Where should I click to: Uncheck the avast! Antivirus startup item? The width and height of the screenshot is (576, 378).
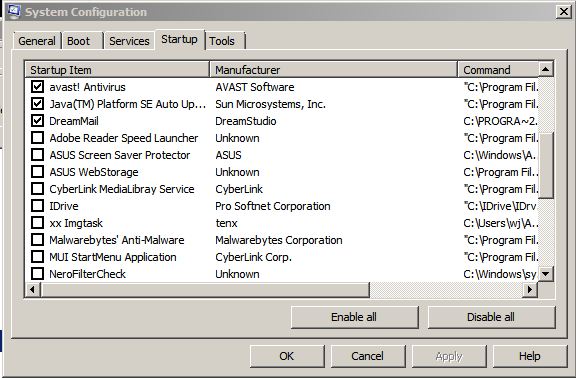tap(37, 87)
